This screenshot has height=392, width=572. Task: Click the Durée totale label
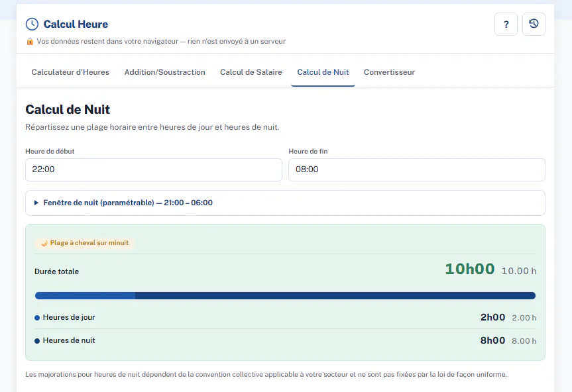[x=56, y=271]
